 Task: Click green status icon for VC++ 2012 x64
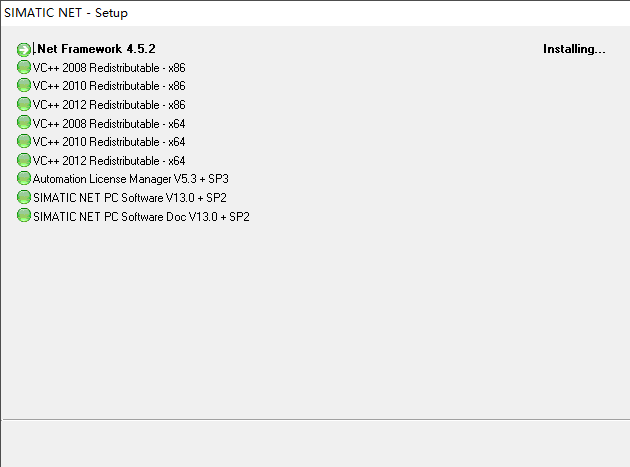pyautogui.click(x=24, y=160)
